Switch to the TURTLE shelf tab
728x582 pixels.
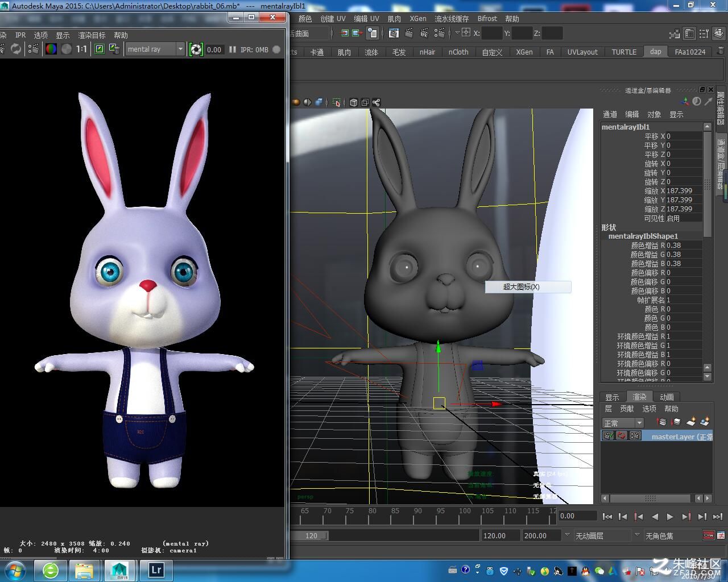pyautogui.click(x=624, y=52)
